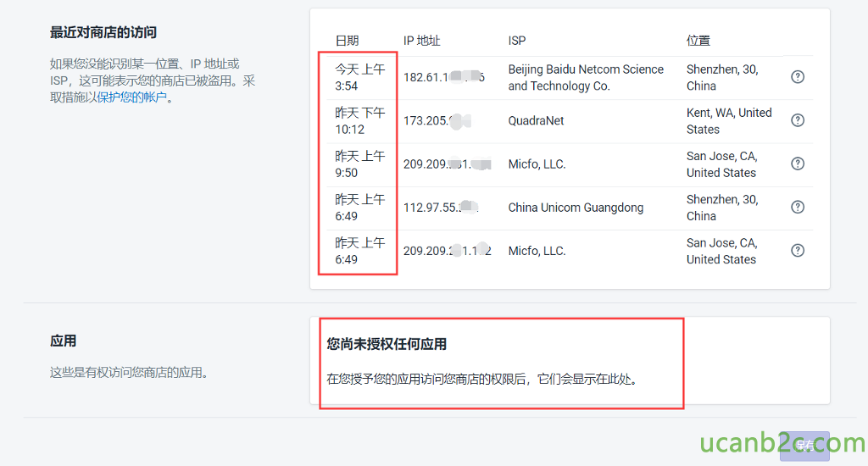Viewport: 868px width, 466px height.
Task: Click location Shenzhen, 30, China in Baidu row
Action: coord(722,77)
